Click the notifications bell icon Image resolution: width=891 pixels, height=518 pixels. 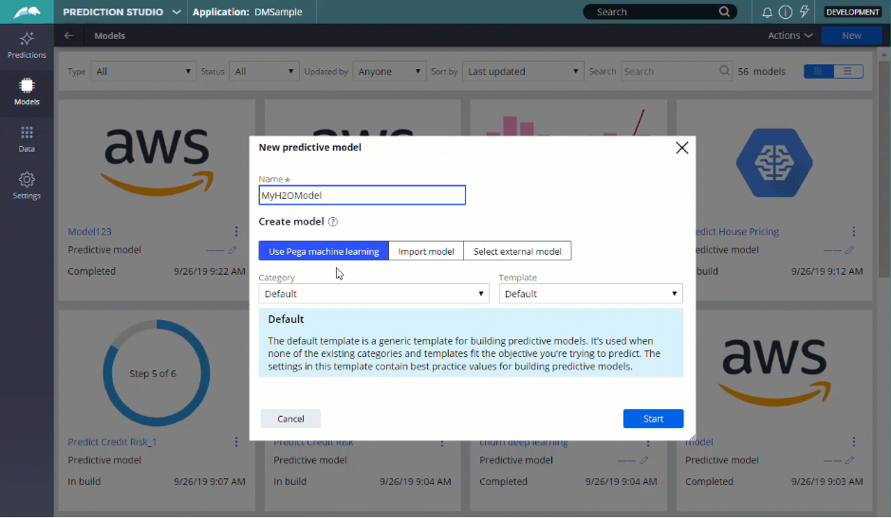point(767,12)
